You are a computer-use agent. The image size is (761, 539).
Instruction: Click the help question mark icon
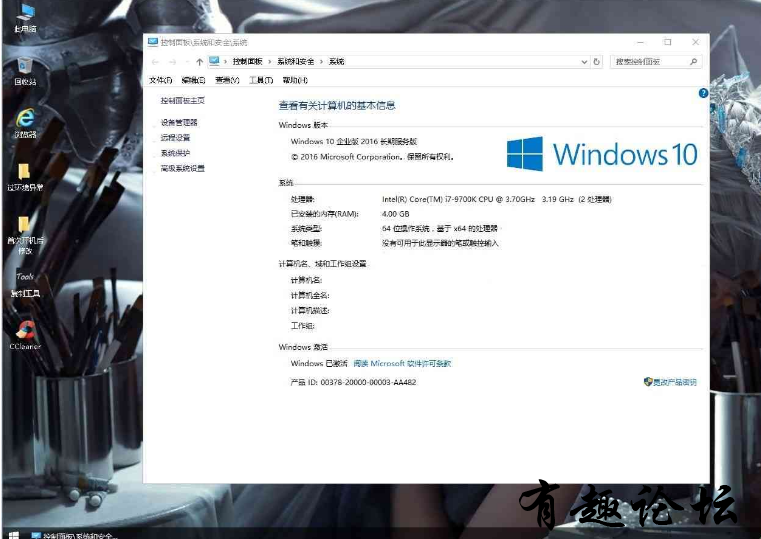[703, 93]
